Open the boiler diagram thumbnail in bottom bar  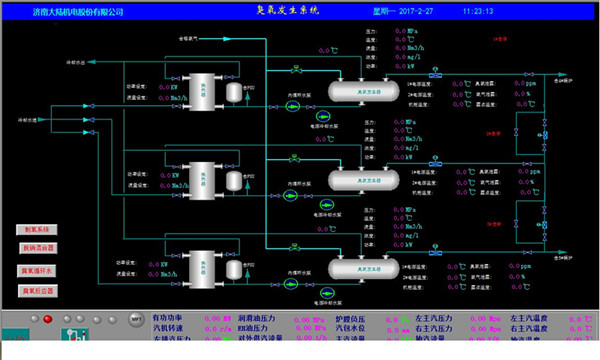(x=75, y=334)
